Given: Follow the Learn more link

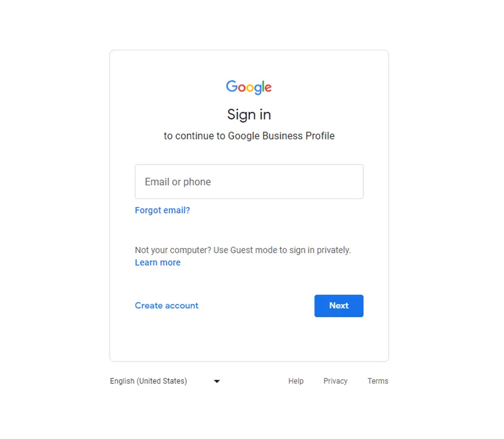Looking at the screenshot, I should pos(158,263).
